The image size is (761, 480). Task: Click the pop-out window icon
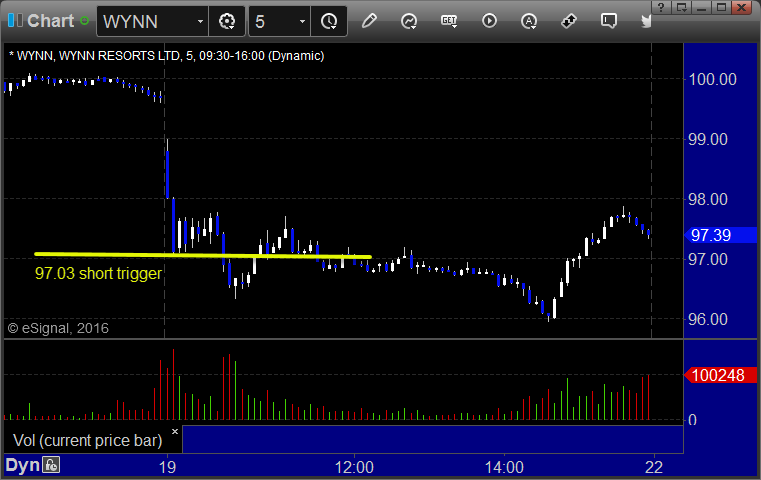tap(681, 7)
